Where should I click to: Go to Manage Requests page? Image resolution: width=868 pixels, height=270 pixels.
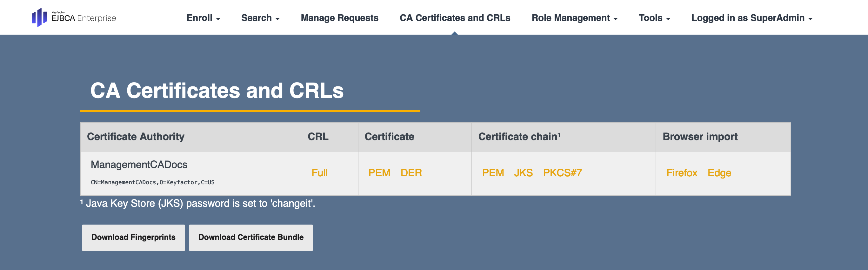coord(339,18)
